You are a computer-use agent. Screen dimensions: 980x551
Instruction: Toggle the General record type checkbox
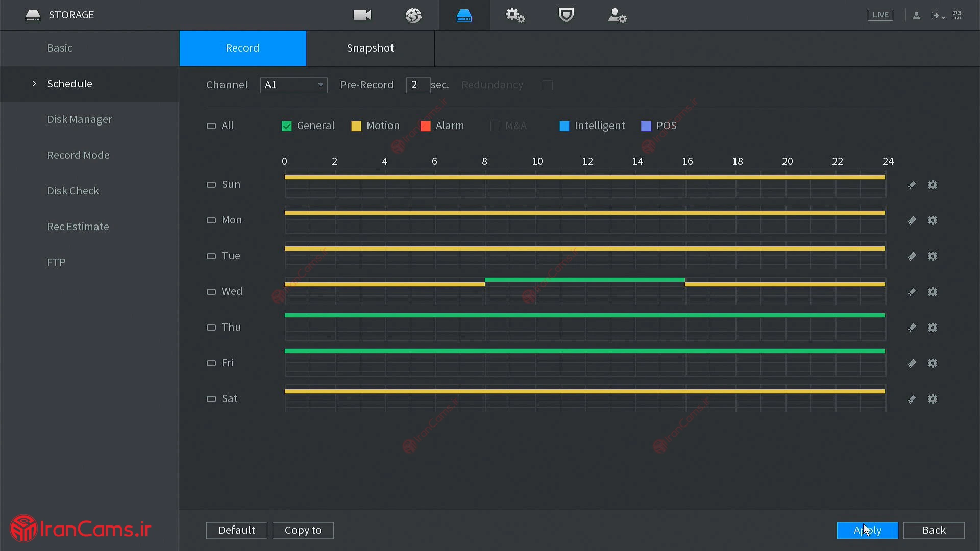point(287,126)
